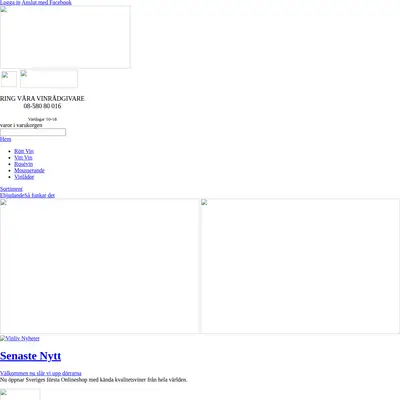Open the Vitt Vin category

23,158
